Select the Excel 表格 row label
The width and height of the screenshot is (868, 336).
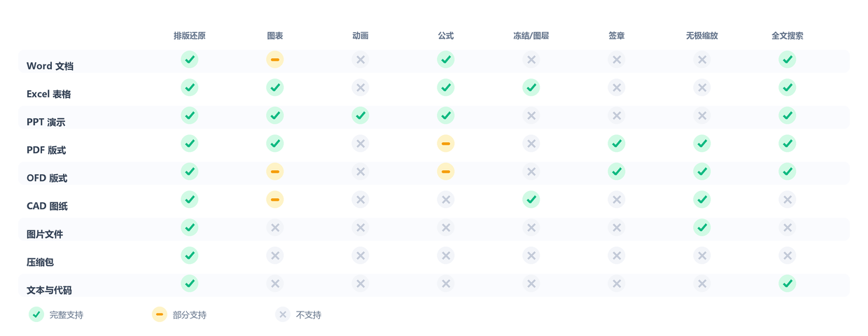point(48,94)
